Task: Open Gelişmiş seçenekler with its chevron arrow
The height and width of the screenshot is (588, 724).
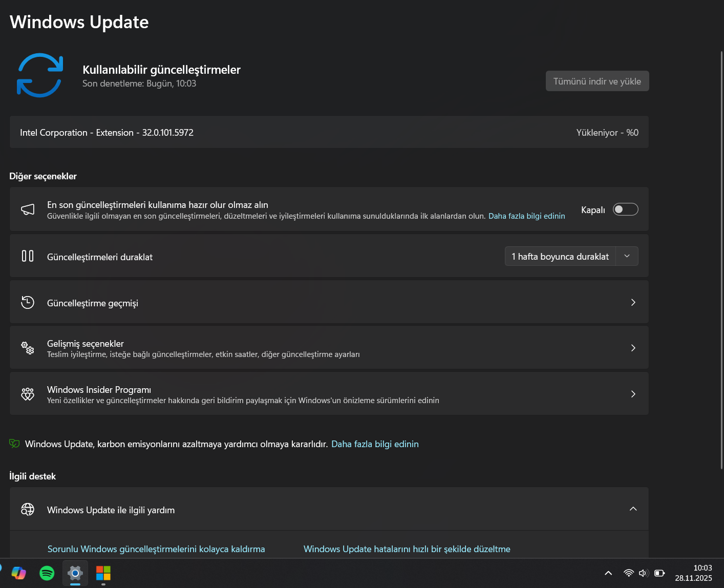Action: coord(633,348)
